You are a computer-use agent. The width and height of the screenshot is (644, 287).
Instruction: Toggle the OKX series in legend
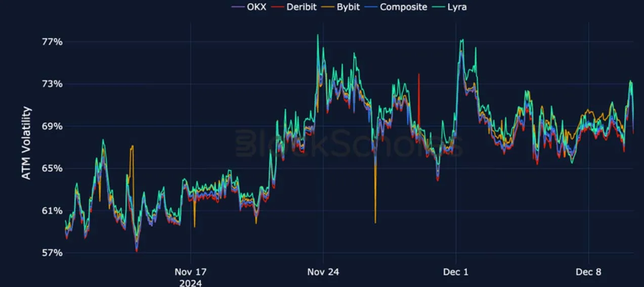248,7
